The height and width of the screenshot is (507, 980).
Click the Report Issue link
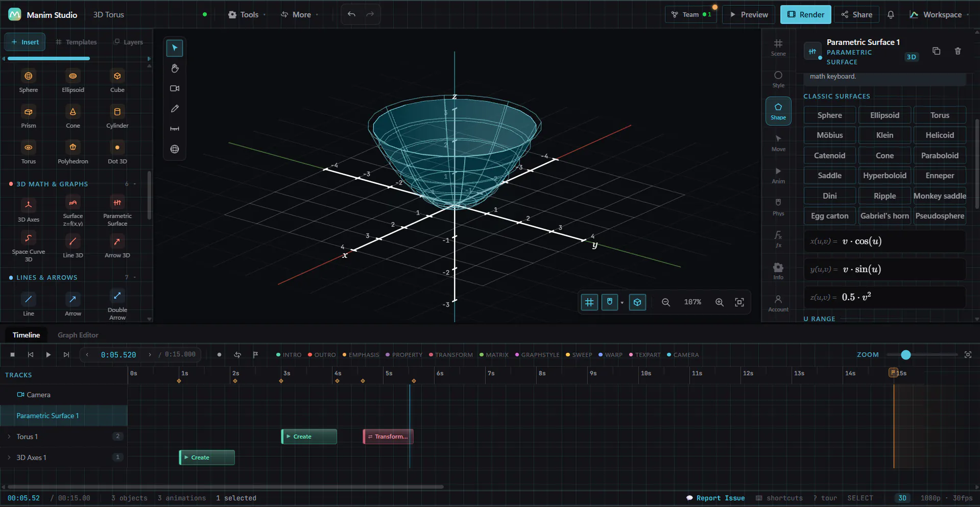click(x=715, y=498)
